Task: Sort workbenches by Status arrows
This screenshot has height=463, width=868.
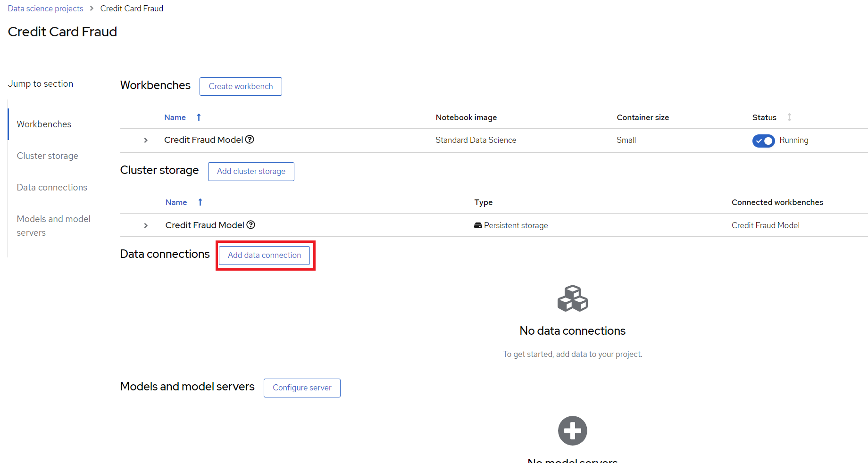Action: (x=789, y=117)
